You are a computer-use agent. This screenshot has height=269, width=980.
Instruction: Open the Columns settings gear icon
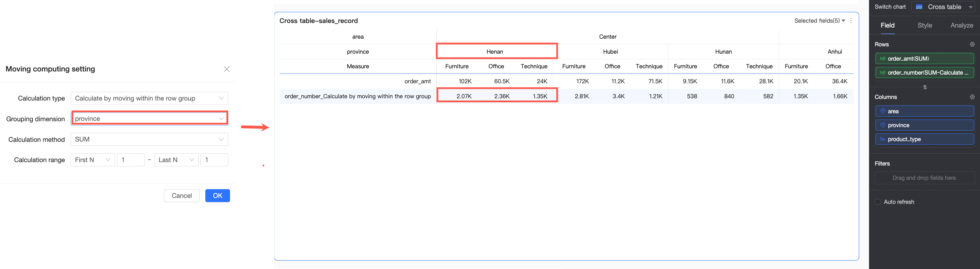(x=972, y=97)
